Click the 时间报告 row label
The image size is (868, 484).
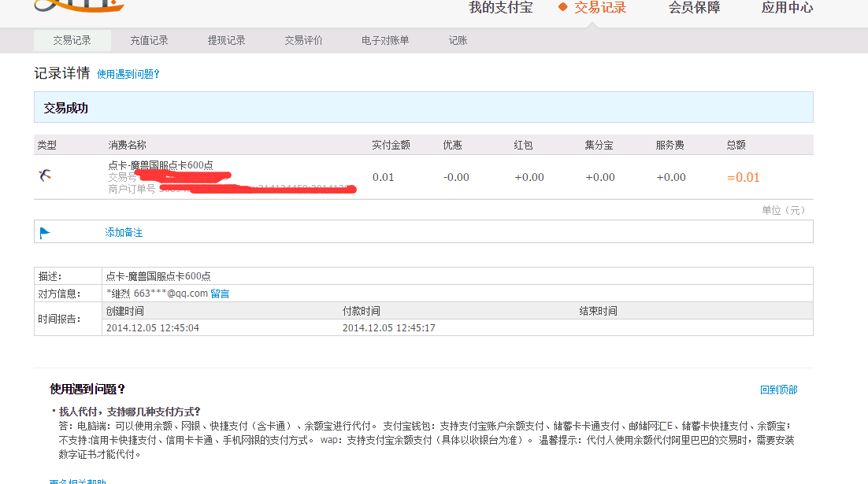[59, 320]
